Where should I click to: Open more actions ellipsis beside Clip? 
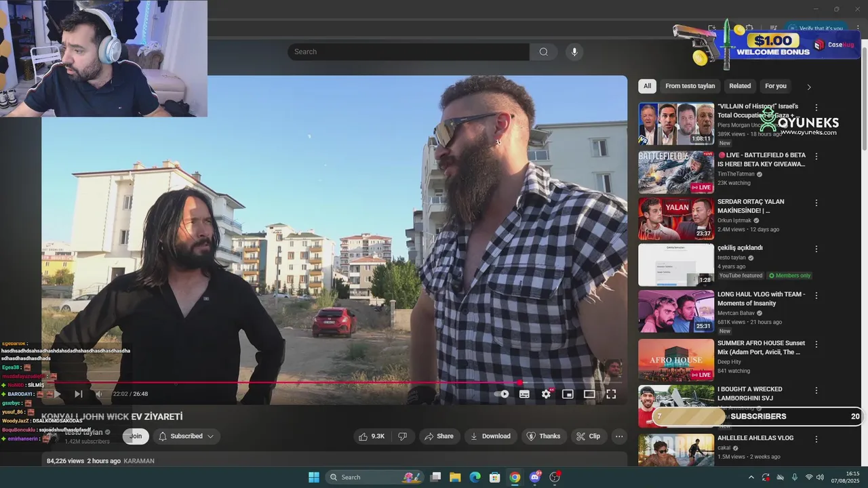coord(619,436)
